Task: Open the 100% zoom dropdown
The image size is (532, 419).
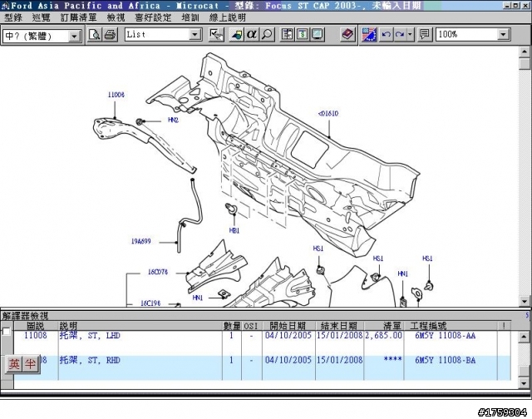Action: click(x=503, y=35)
